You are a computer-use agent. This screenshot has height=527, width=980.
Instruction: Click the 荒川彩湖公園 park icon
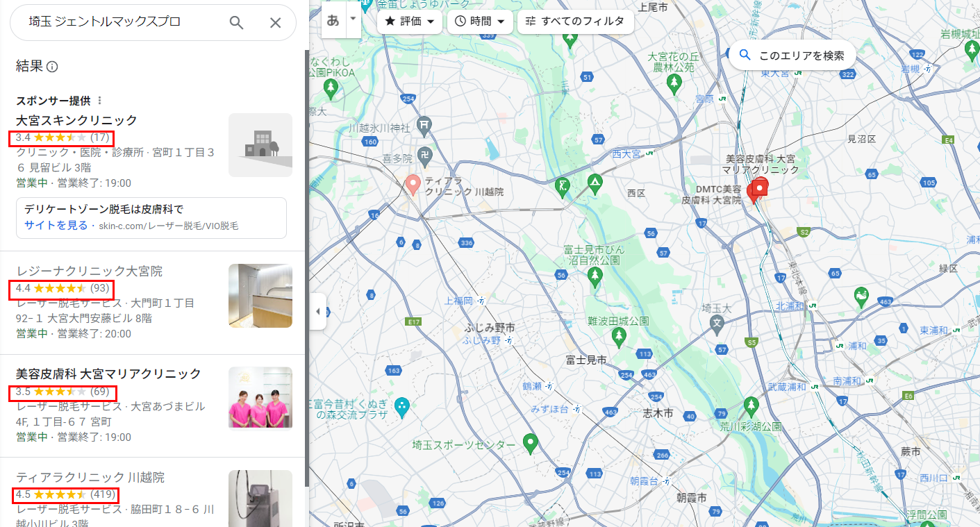tap(751, 406)
